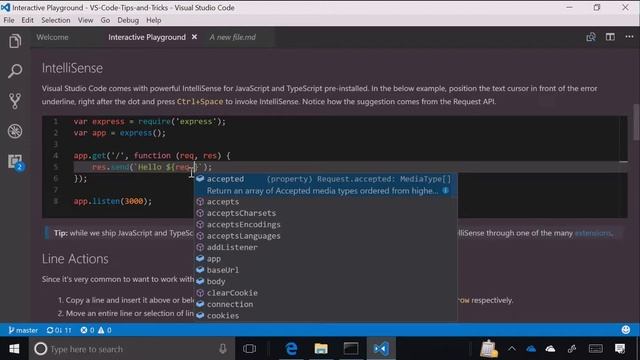Open the editor More Actions ellipsis

[629, 37]
